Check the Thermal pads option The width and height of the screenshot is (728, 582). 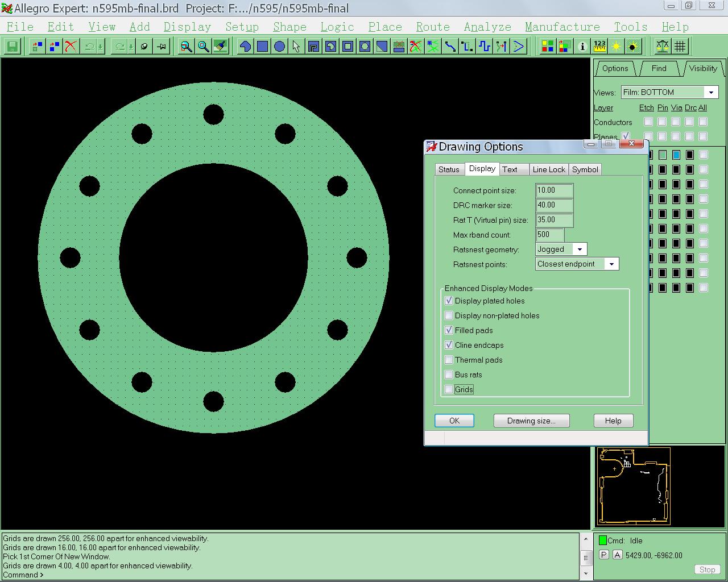coord(449,360)
